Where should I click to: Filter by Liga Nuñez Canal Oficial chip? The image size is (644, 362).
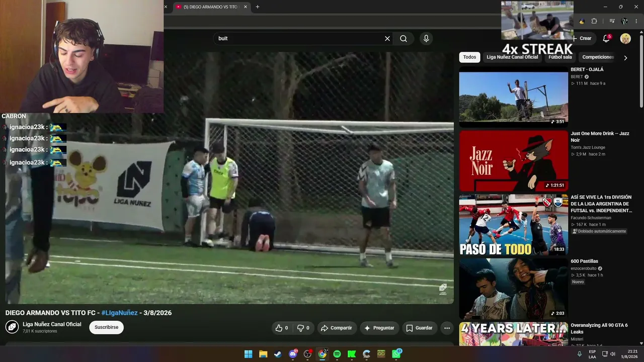pyautogui.click(x=512, y=57)
